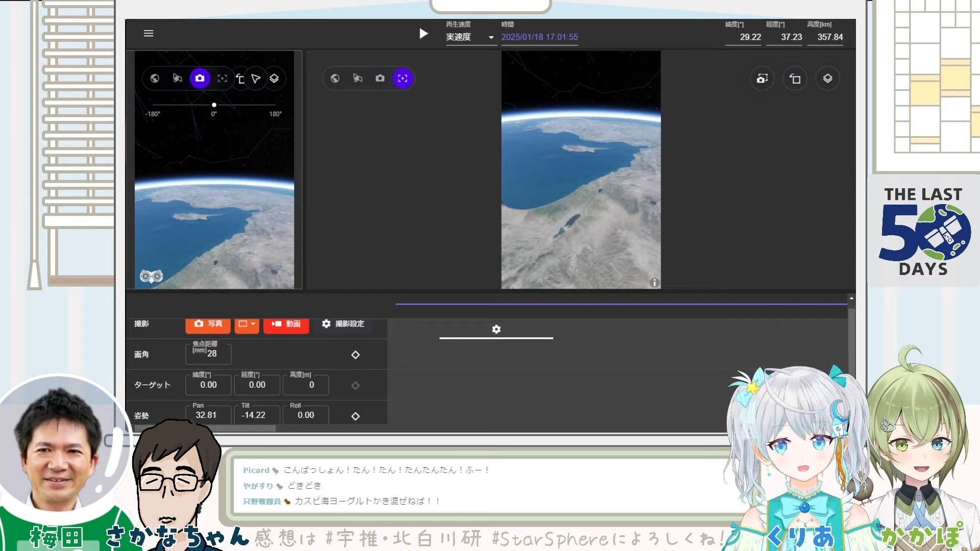Open the gear tab in timeline panel

point(496,329)
